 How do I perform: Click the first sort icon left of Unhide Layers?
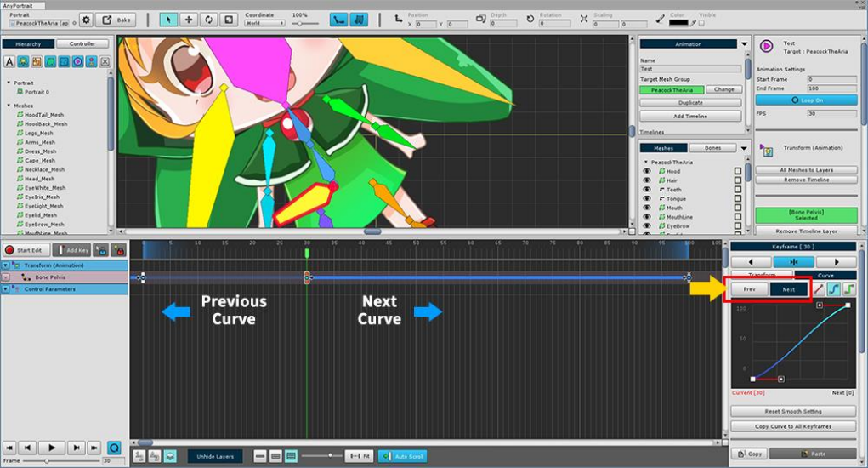[x=139, y=456]
